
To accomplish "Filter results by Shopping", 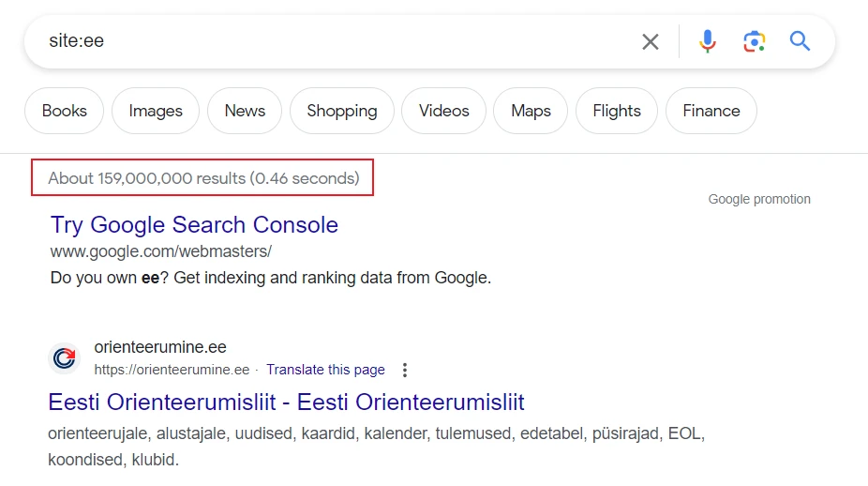I will pyautogui.click(x=341, y=111).
